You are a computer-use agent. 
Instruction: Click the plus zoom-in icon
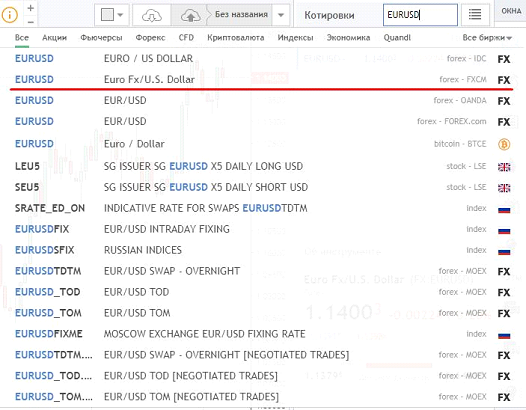[31, 8]
